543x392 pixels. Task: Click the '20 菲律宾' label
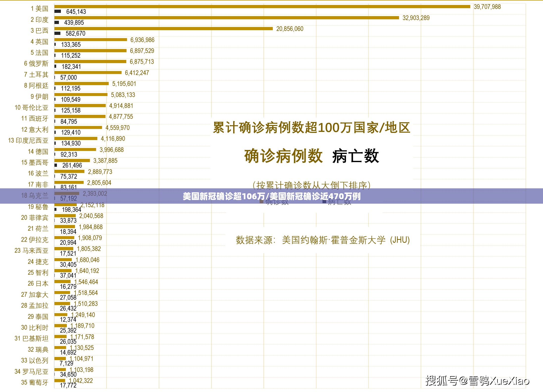35,217
